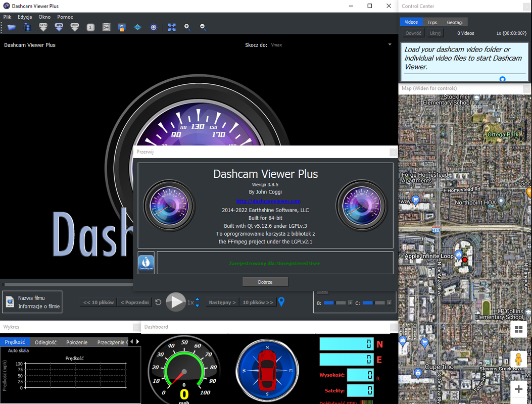Export JPG snapshot toolbar icon
Image resolution: width=532 pixels, height=404 pixels.
[x=59, y=27]
